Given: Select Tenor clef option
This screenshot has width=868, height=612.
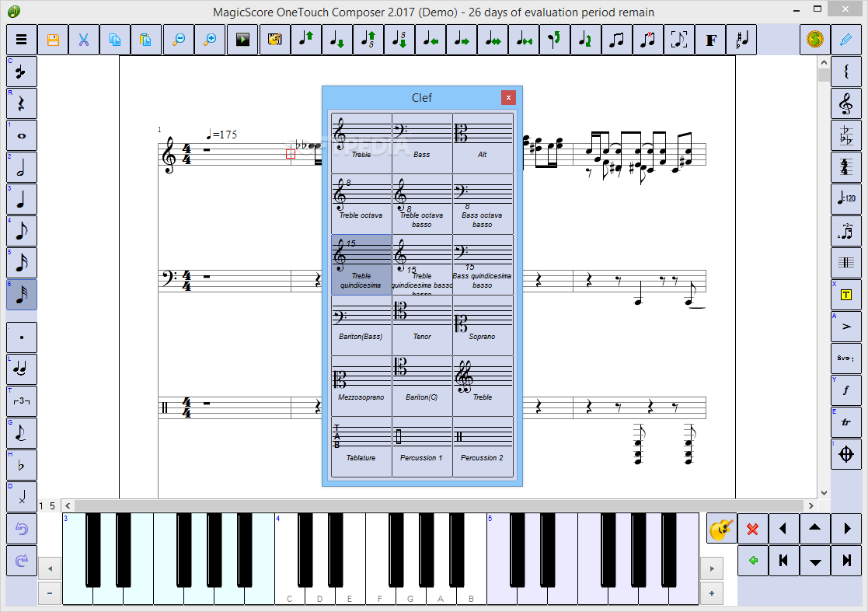Looking at the screenshot, I should pos(423,325).
